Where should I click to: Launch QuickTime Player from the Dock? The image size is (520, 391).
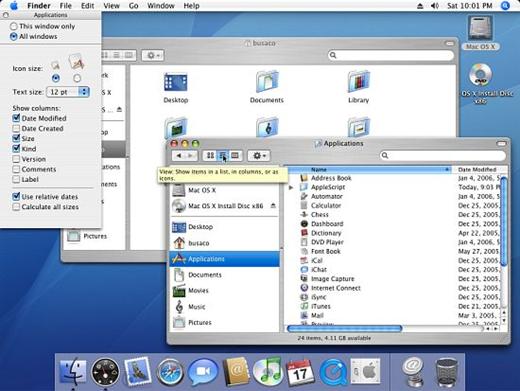(333, 372)
